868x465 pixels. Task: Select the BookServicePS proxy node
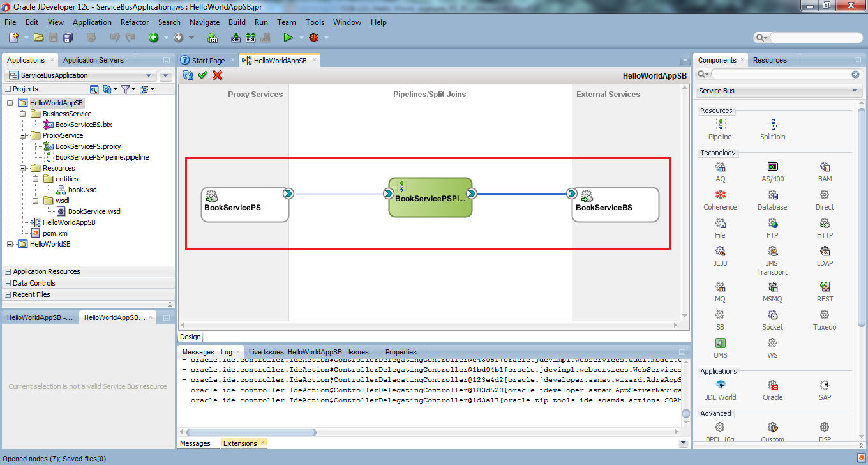(x=245, y=204)
